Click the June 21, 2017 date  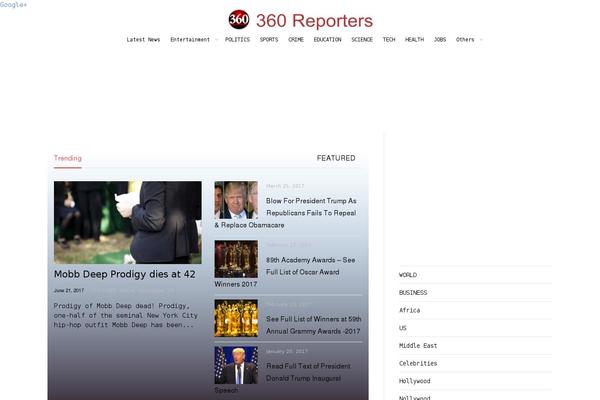pyautogui.click(x=69, y=291)
